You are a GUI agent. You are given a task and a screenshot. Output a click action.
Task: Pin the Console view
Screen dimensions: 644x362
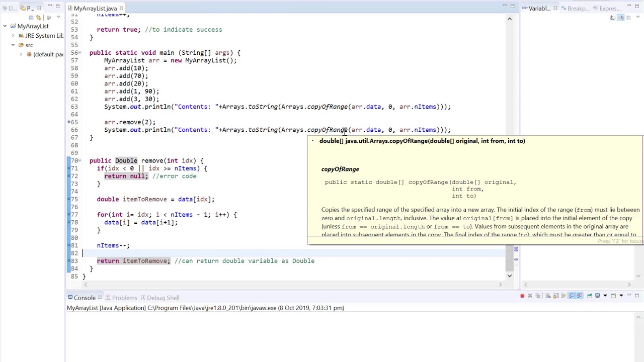(x=589, y=296)
